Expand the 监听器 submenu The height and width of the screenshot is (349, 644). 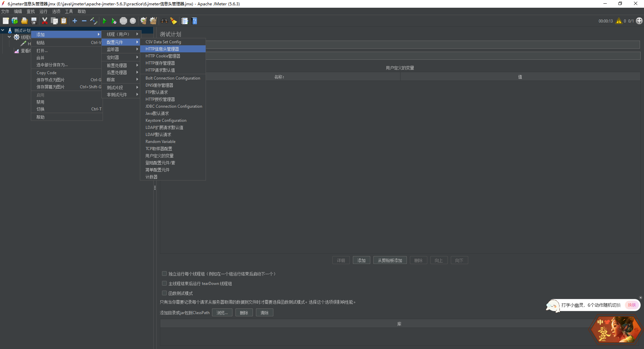(121, 49)
